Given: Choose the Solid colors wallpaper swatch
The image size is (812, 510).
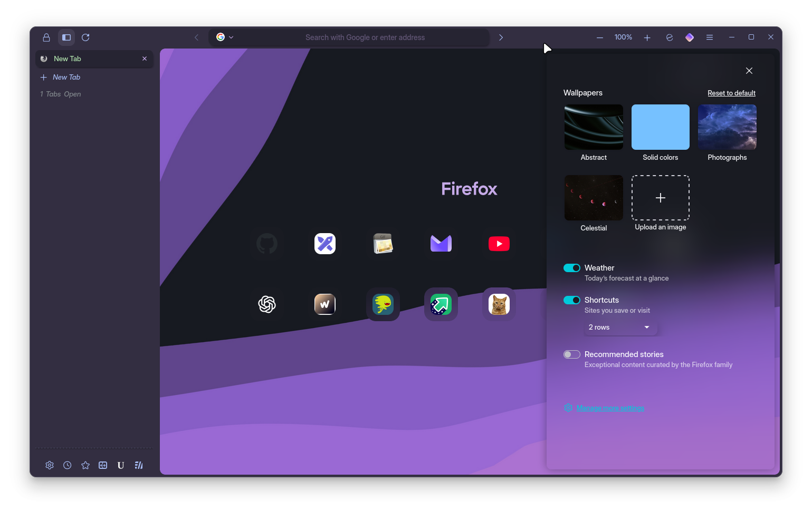Looking at the screenshot, I should pos(661,127).
